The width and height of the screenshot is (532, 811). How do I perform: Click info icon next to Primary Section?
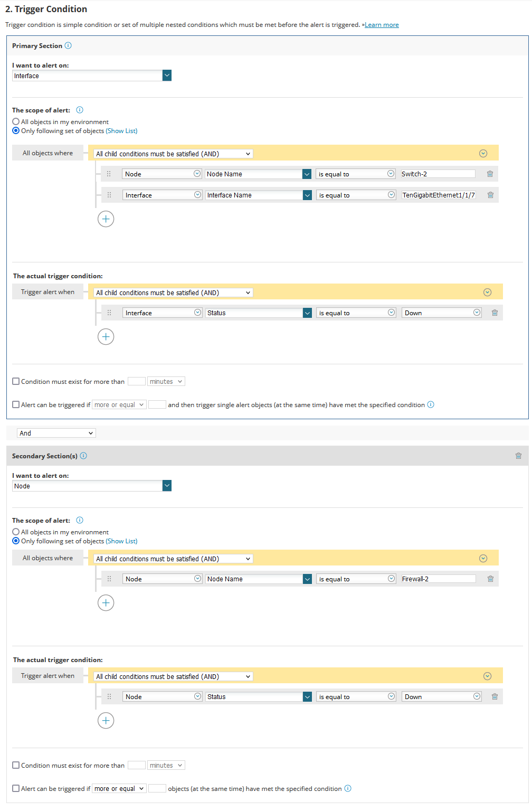[68, 46]
